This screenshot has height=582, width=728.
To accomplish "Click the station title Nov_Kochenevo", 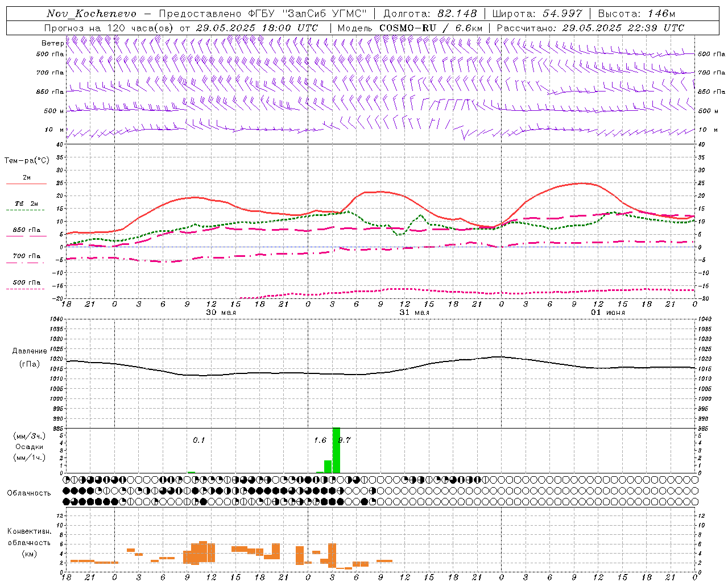I will click(x=92, y=14).
